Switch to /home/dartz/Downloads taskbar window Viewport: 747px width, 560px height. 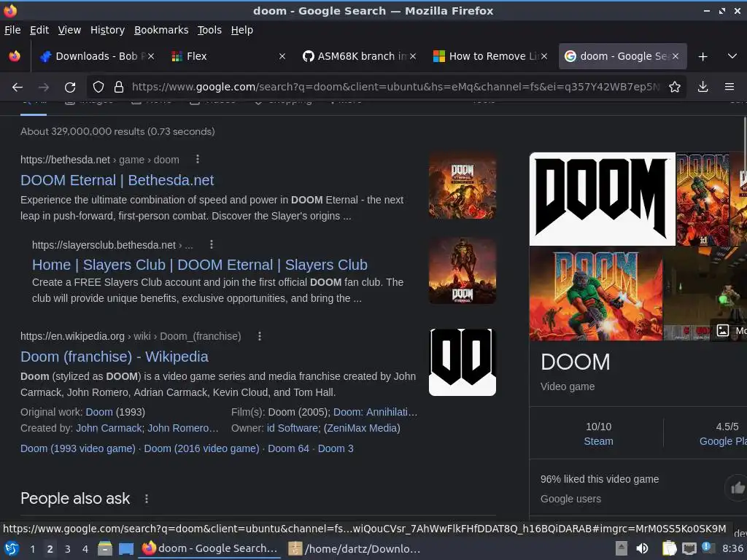tap(355, 549)
